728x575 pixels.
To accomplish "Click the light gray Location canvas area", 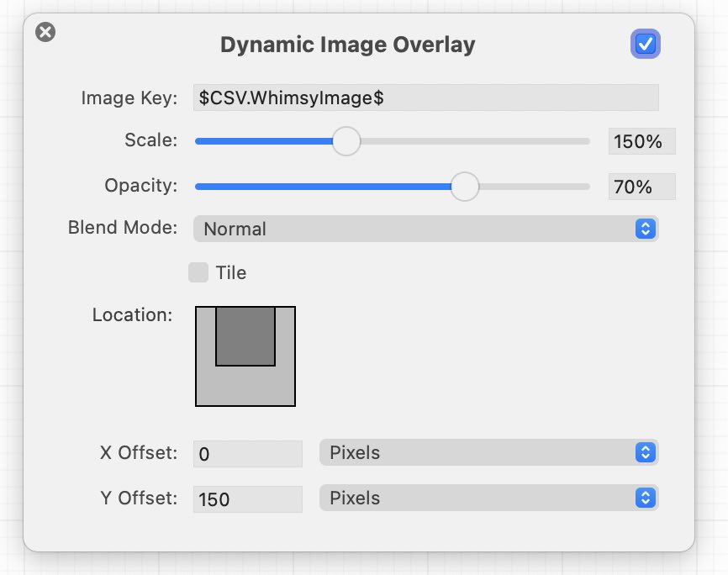I will (245, 387).
